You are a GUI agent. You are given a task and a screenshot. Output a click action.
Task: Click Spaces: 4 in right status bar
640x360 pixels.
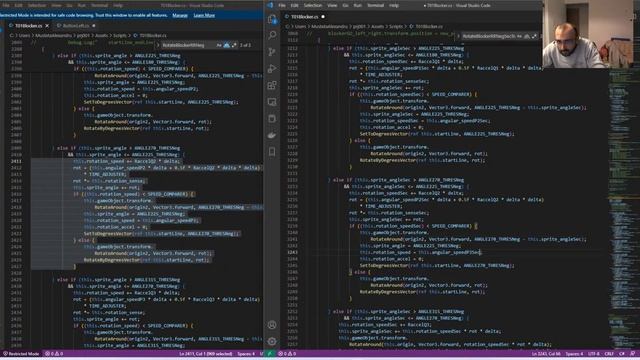(574, 354)
